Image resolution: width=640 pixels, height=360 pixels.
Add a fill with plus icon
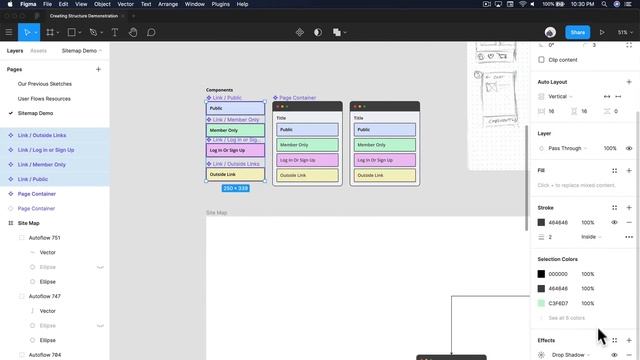pos(629,171)
